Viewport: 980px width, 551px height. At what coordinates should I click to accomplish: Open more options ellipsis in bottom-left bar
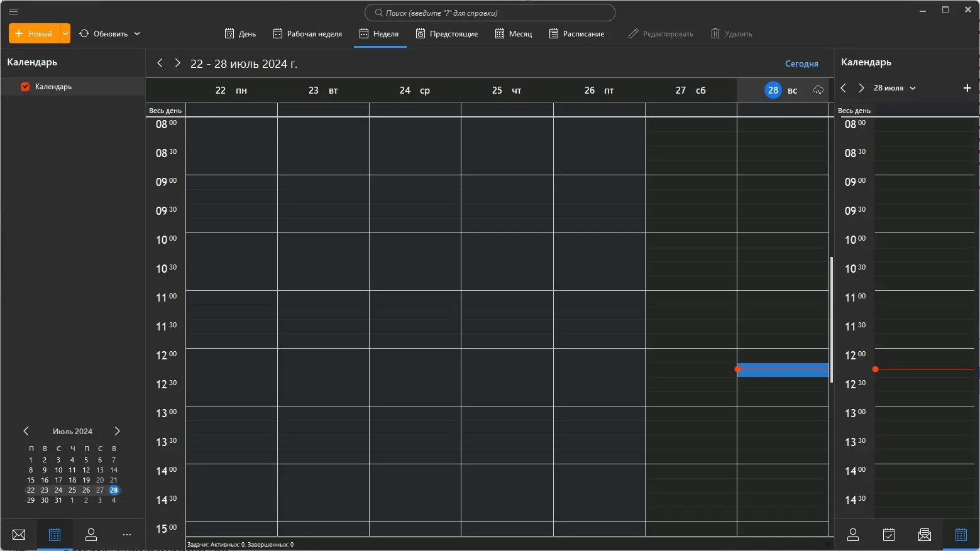click(127, 535)
